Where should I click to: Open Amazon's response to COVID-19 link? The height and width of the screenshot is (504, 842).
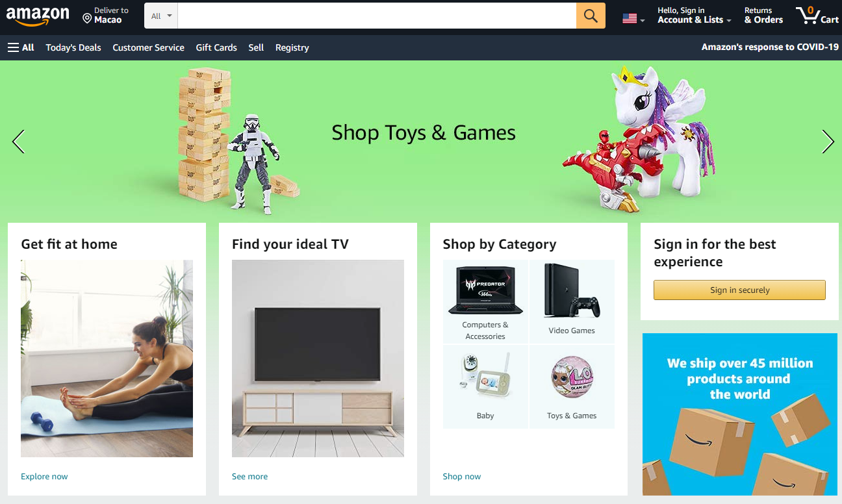770,47
